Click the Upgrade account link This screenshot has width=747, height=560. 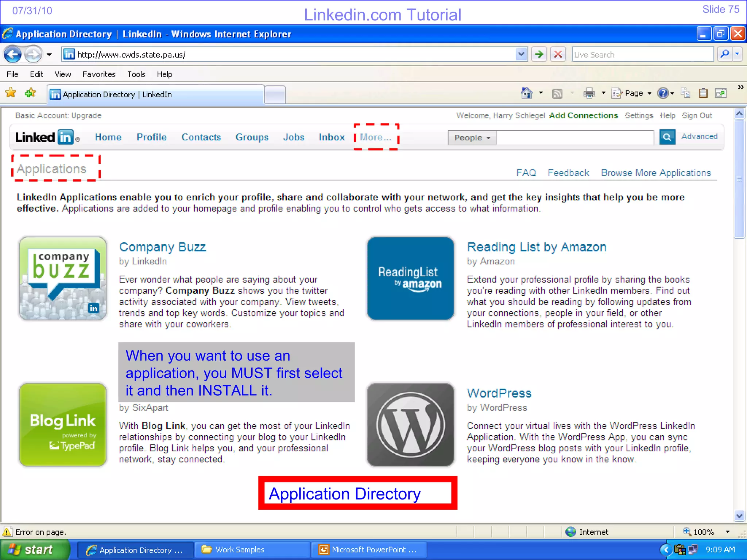86,116
